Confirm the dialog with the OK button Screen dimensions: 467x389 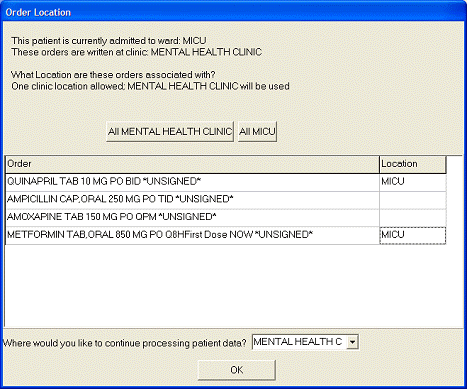(x=237, y=370)
